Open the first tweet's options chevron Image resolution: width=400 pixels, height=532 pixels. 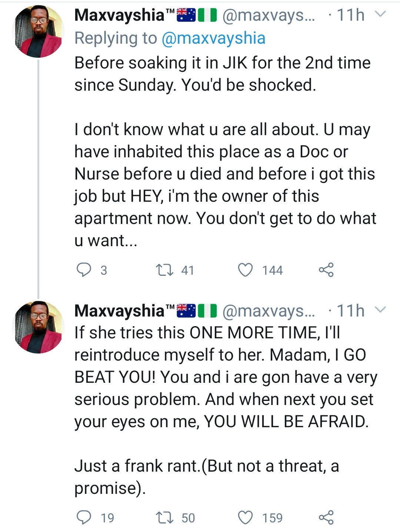pyautogui.click(x=381, y=14)
